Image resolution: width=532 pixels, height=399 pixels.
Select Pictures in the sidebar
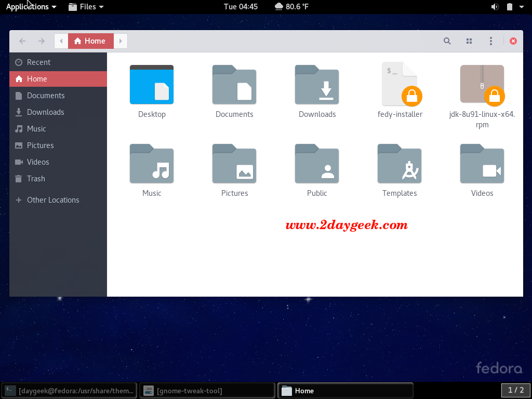58,145
